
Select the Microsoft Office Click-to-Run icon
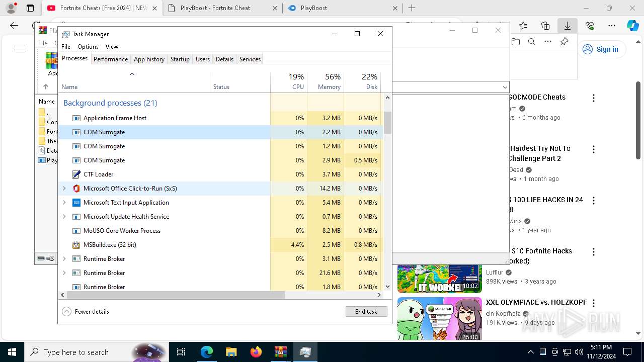pyautogui.click(x=76, y=188)
